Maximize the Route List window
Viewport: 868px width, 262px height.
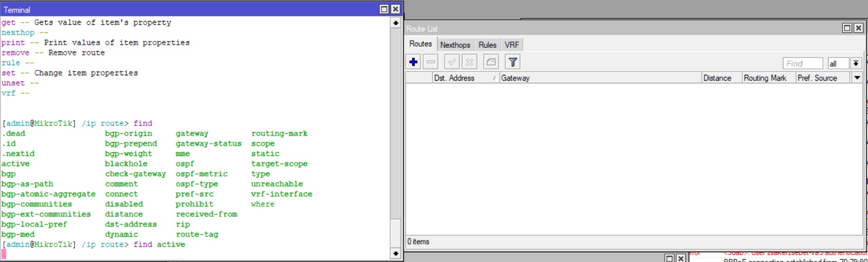847,28
